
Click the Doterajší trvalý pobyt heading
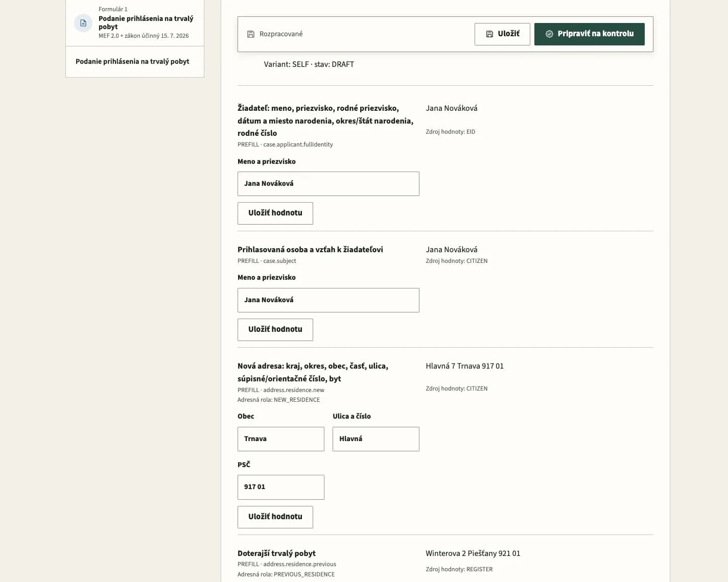[x=276, y=553]
